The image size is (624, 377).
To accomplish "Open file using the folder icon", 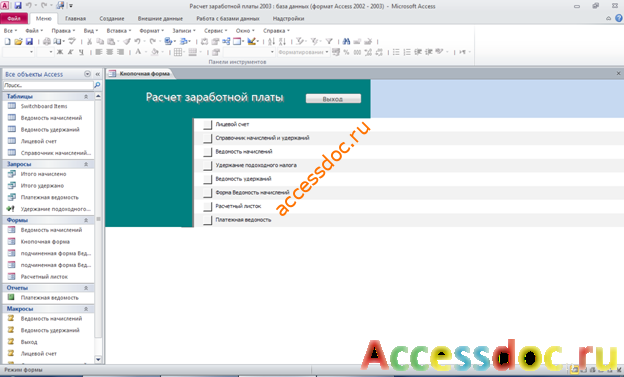I will 18,41.
